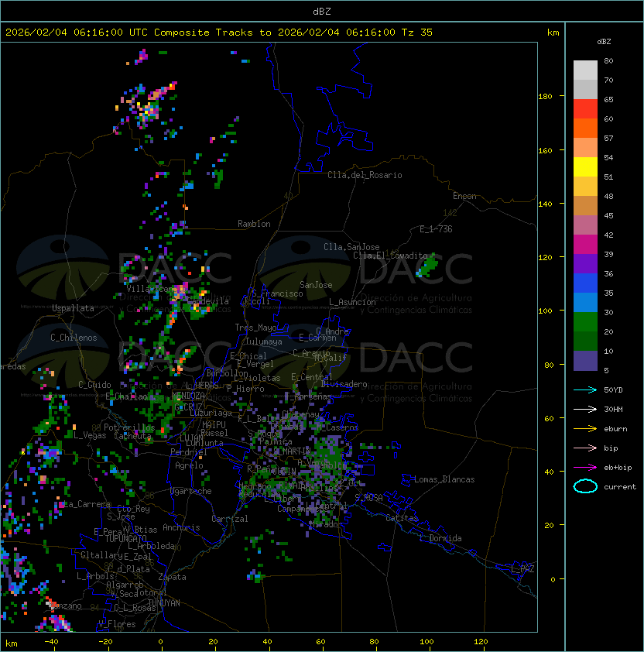Select the dusty pink 42–45 dBZ swatch
The image size is (644, 652).
tap(585, 225)
